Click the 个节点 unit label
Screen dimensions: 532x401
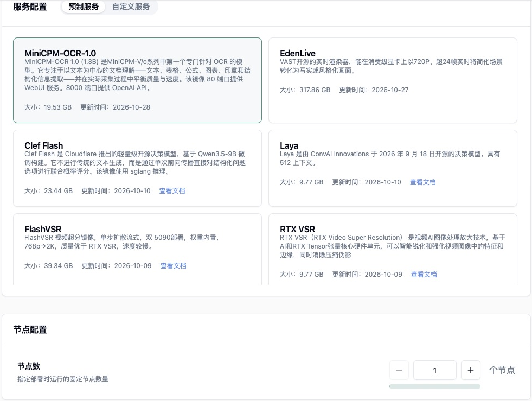(x=502, y=370)
